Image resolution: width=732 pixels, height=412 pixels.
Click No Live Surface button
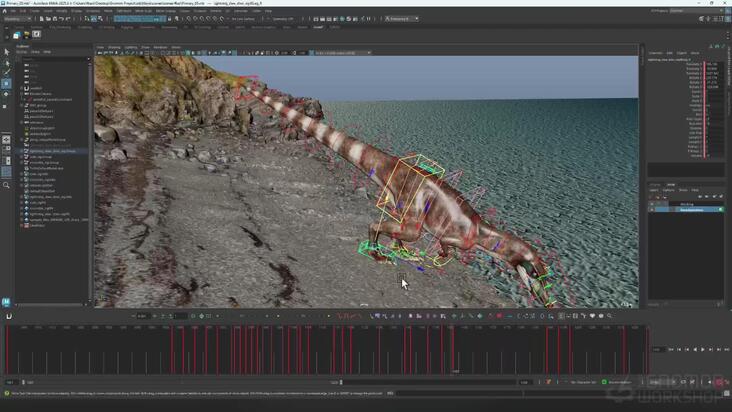point(243,19)
